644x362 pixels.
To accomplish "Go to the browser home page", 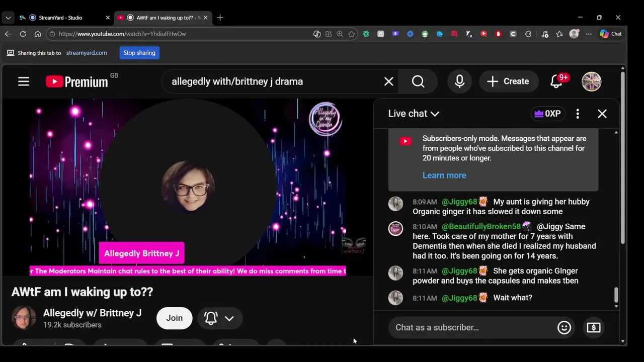I will point(37,34).
